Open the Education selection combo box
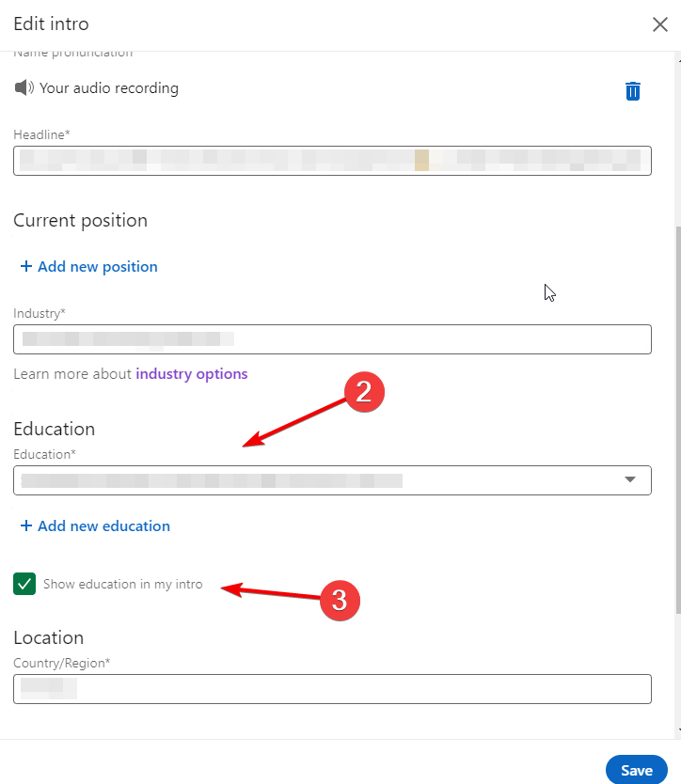681x784 pixels. pyautogui.click(x=320, y=480)
